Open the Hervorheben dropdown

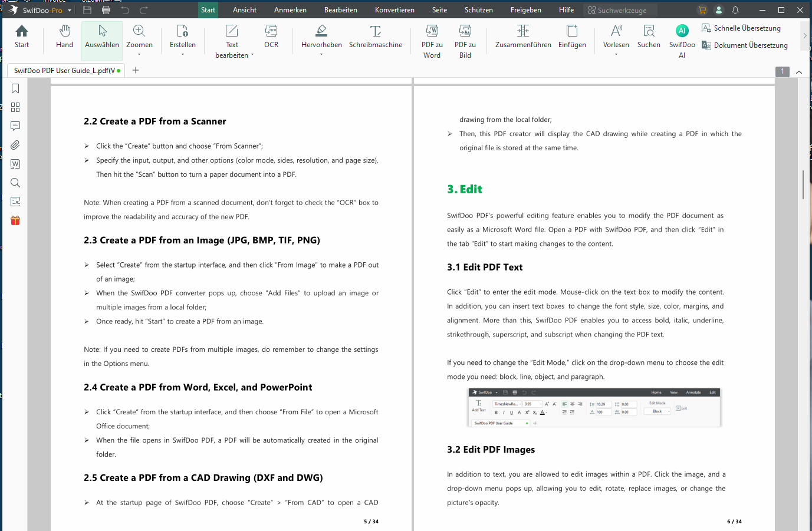tap(321, 55)
